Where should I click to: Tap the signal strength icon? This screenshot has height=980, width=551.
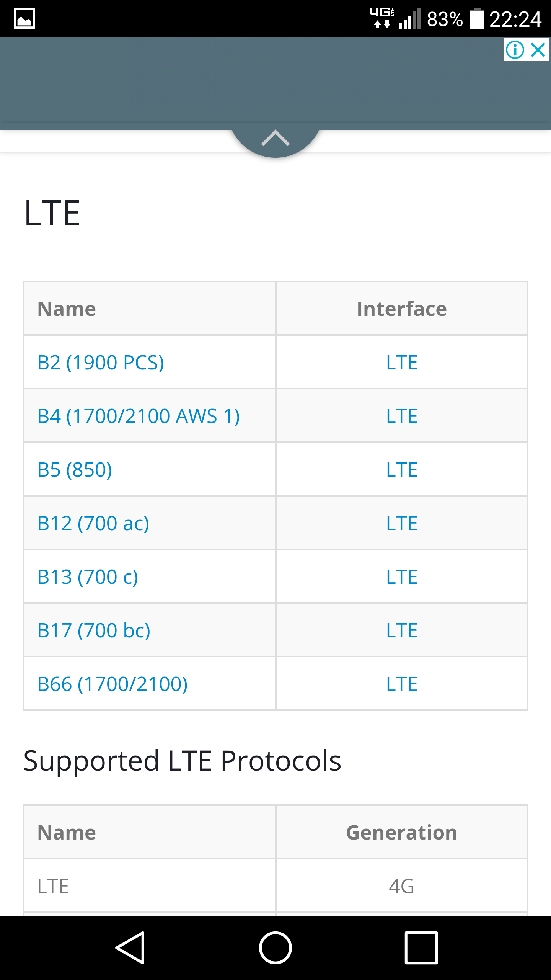[410, 19]
